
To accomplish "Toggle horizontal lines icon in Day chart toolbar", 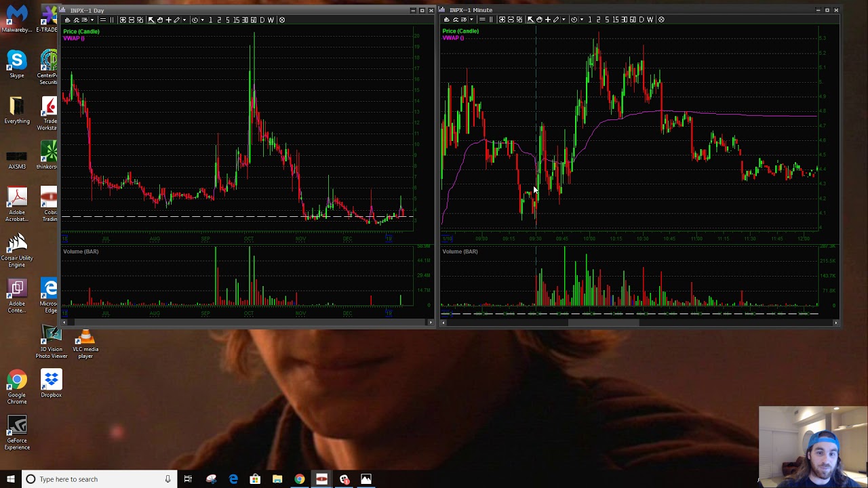I will click(x=103, y=20).
